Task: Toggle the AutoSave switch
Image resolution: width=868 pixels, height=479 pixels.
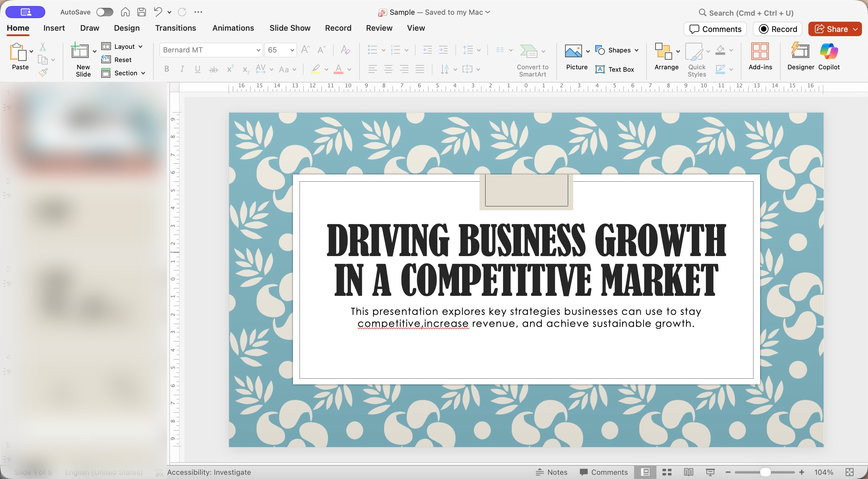Action: tap(105, 12)
